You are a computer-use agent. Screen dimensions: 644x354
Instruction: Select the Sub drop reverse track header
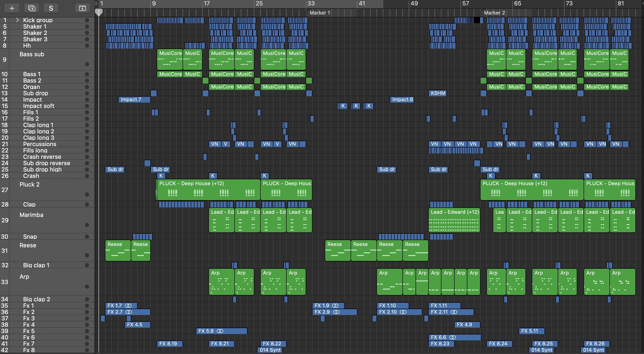[x=47, y=163]
